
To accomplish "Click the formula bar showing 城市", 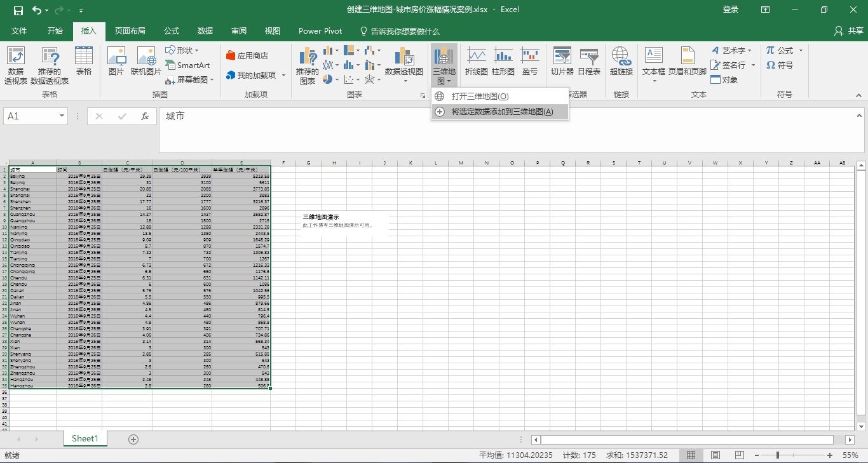I will [510, 130].
